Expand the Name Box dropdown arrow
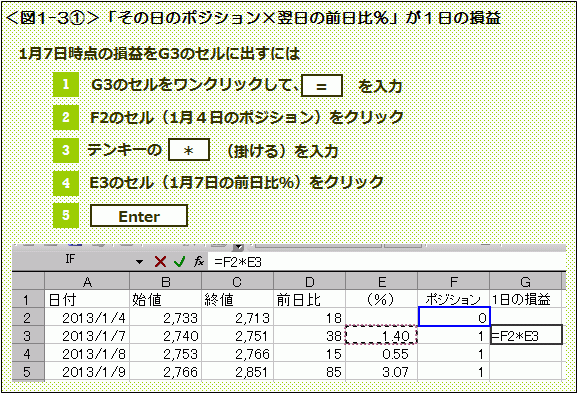The image size is (577, 393). 139,262
